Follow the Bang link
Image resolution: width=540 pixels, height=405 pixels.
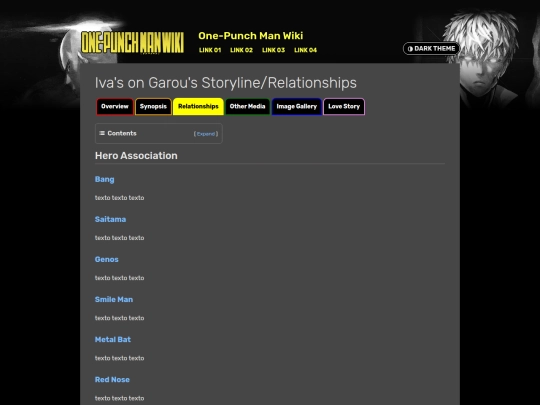pyautogui.click(x=104, y=179)
